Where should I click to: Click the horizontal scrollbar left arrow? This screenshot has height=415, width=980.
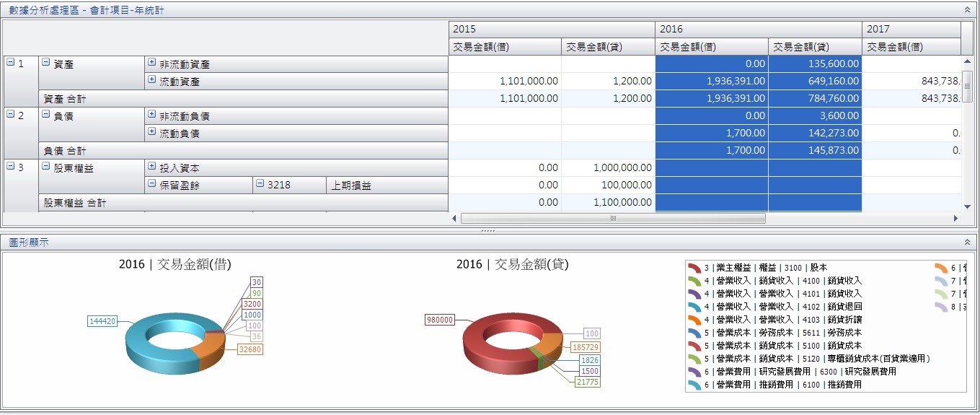click(x=454, y=218)
